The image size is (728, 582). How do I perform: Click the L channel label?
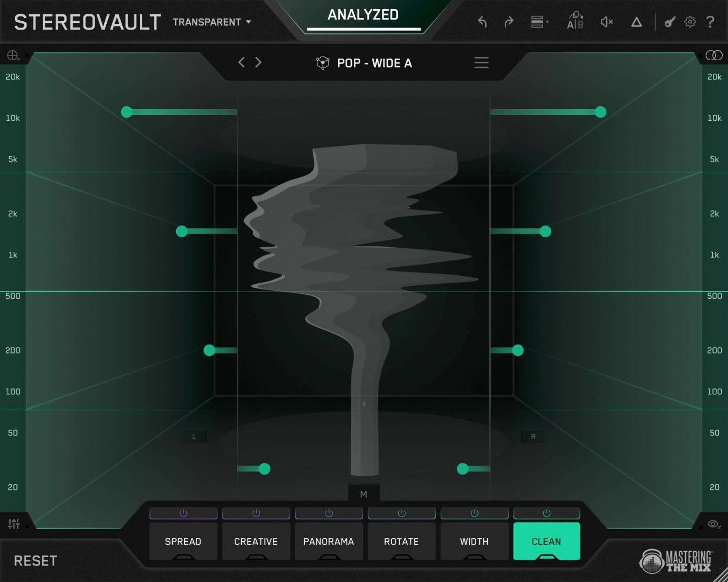(x=194, y=436)
